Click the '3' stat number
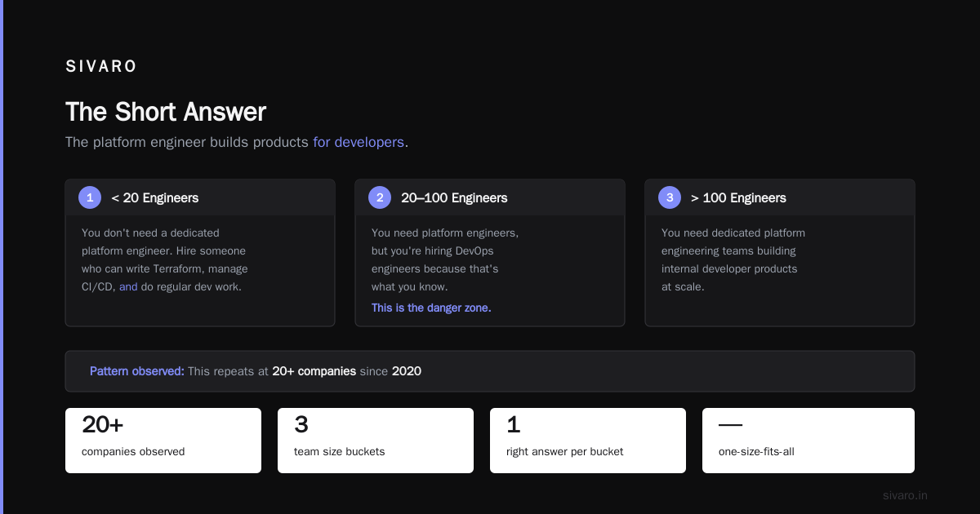This screenshot has height=514, width=980. coord(301,425)
